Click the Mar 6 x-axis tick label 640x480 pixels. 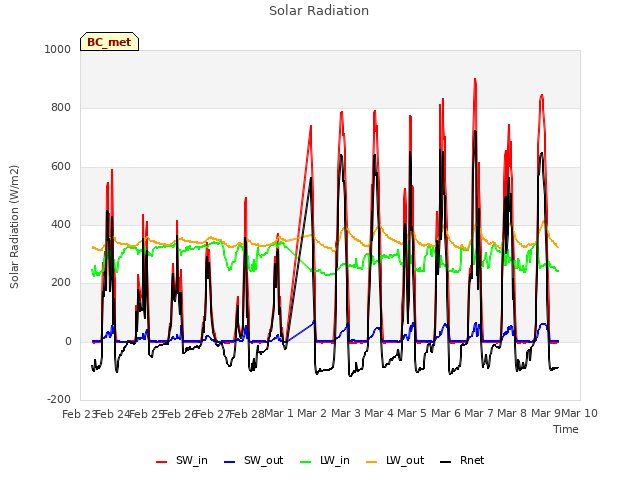(x=446, y=413)
